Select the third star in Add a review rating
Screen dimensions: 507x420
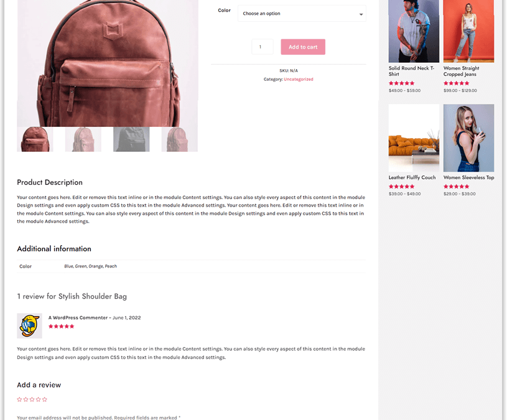tap(32, 399)
